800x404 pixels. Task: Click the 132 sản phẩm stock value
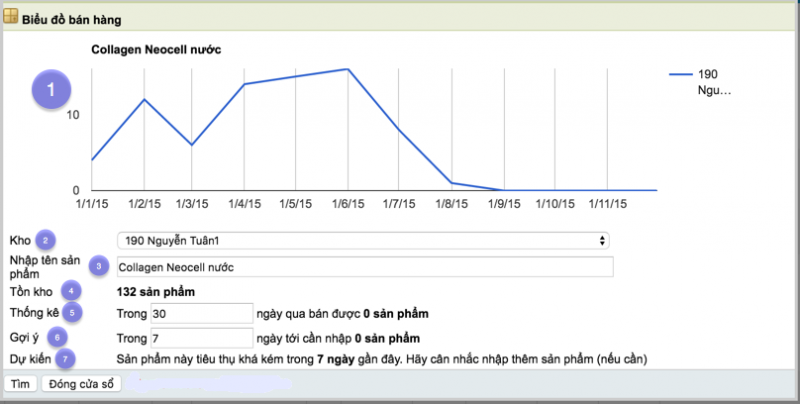(156, 292)
